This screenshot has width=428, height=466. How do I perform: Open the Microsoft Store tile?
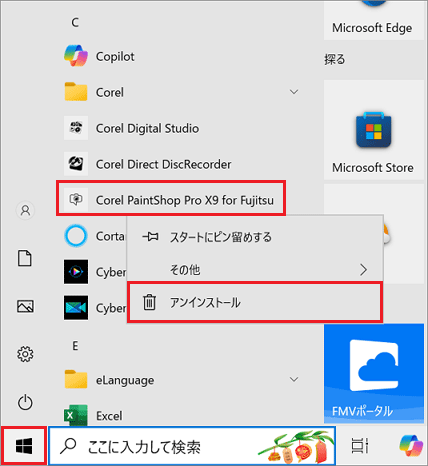[374, 130]
